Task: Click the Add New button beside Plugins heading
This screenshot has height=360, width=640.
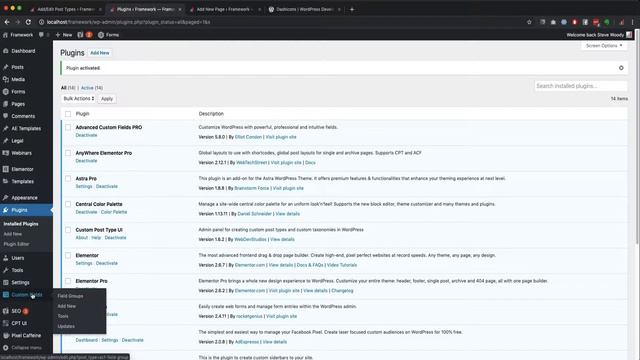Action: pos(100,53)
